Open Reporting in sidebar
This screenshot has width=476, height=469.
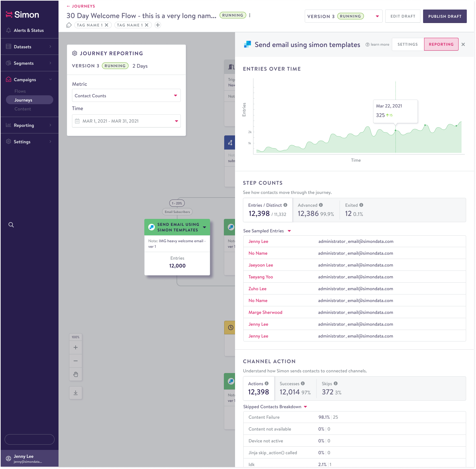coord(30,125)
